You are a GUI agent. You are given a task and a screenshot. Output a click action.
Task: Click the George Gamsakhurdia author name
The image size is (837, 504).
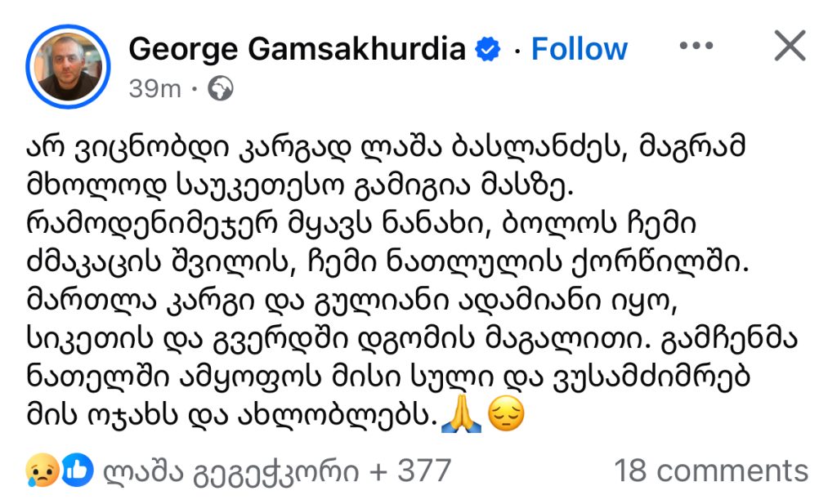[x=298, y=49]
